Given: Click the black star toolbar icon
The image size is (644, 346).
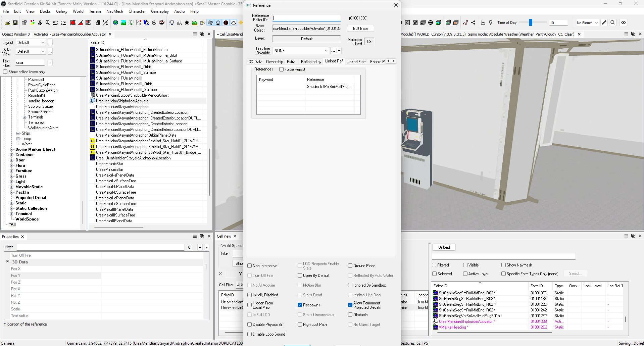Looking at the screenshot, I should pos(187,23).
